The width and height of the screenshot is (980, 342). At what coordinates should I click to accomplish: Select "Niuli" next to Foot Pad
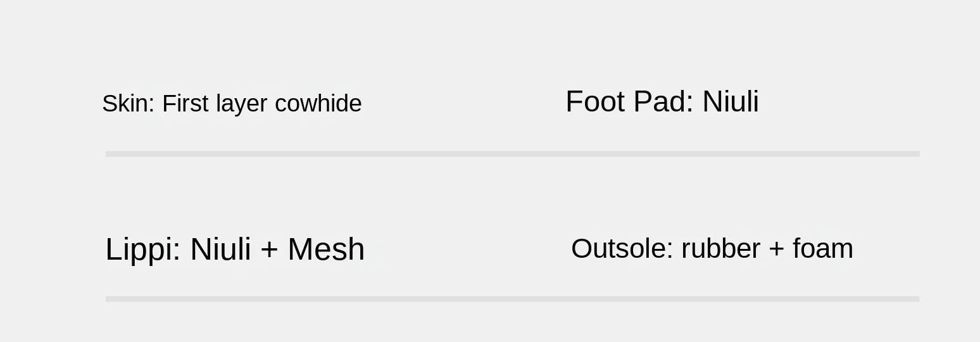click(730, 101)
